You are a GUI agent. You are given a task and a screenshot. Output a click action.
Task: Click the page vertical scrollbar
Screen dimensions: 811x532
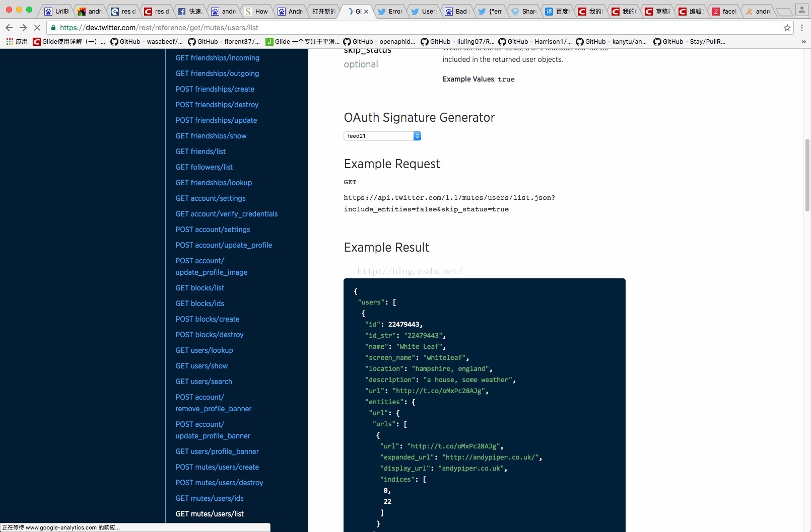[807, 176]
